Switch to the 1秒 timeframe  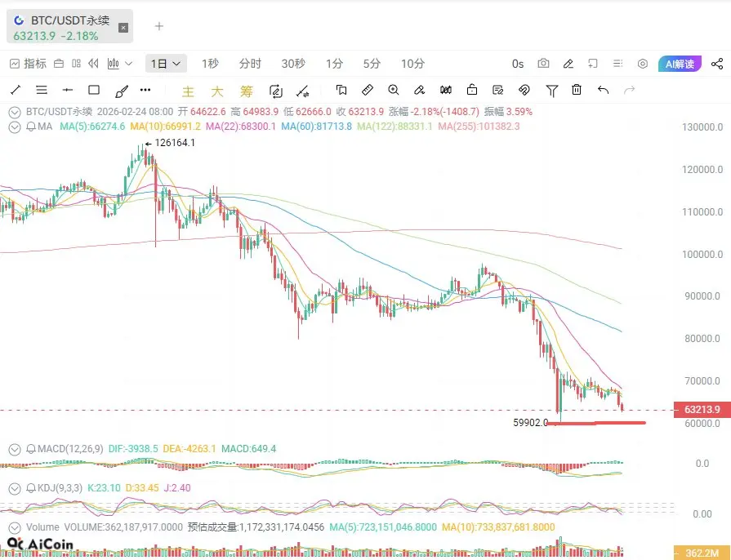click(x=210, y=64)
